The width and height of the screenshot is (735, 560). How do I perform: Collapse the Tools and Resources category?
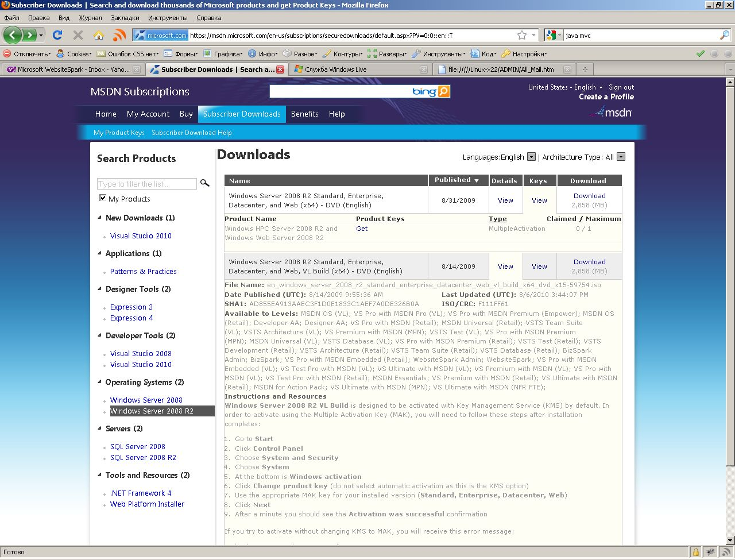(100, 475)
